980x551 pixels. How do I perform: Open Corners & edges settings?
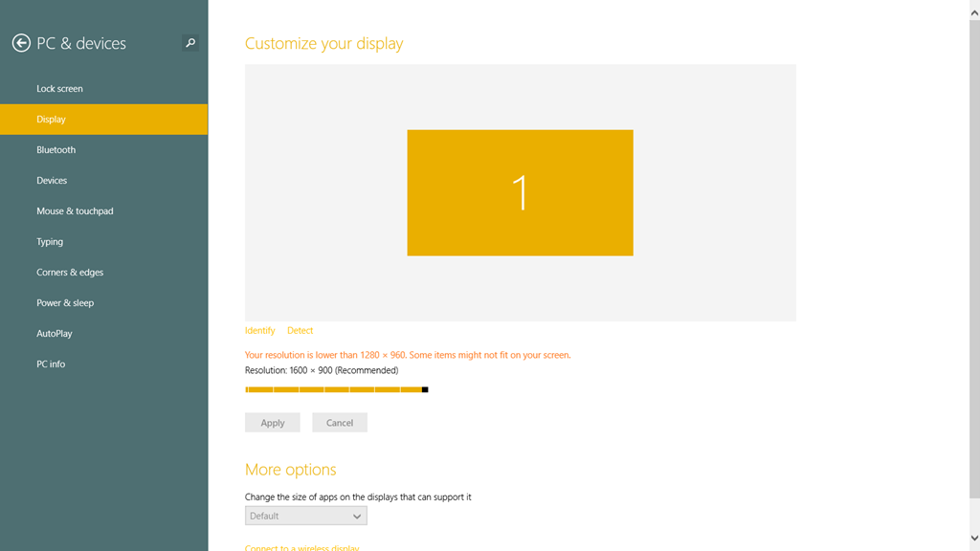pos(70,273)
